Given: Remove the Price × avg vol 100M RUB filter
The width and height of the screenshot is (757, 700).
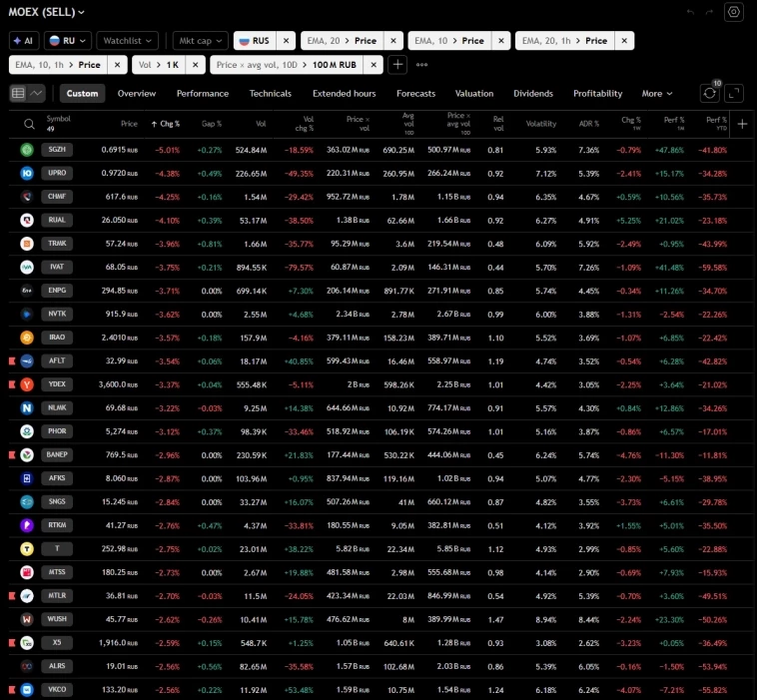Looking at the screenshot, I should click(374, 65).
